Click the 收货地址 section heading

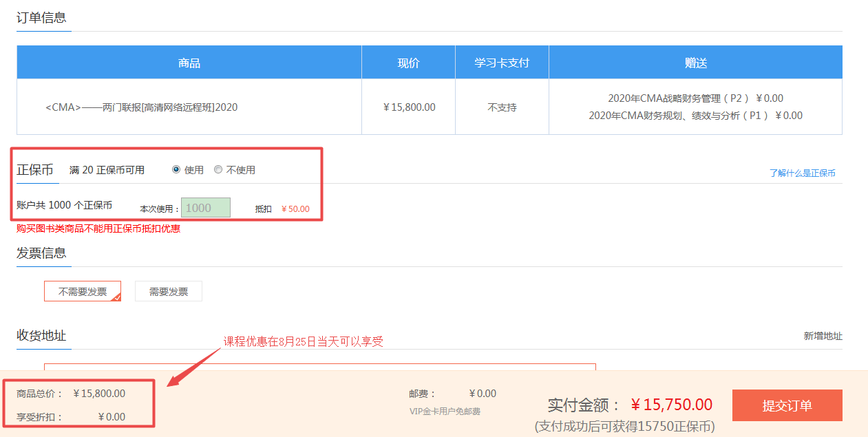tap(41, 336)
